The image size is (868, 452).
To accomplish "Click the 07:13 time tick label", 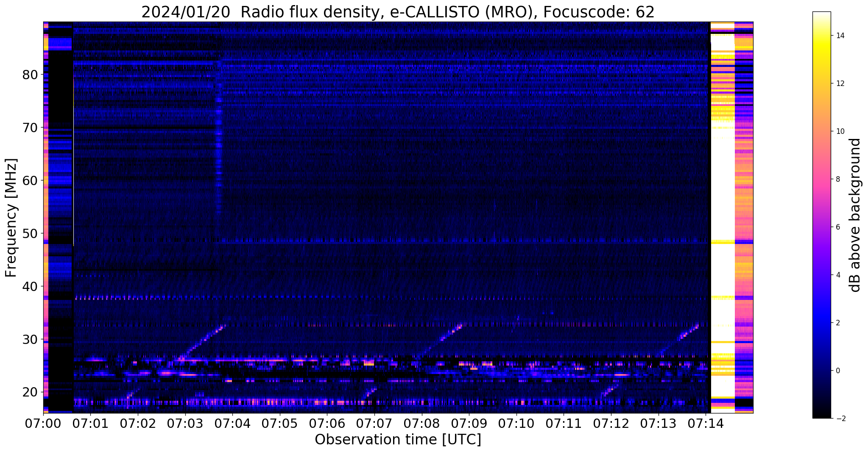I will 659,423.
